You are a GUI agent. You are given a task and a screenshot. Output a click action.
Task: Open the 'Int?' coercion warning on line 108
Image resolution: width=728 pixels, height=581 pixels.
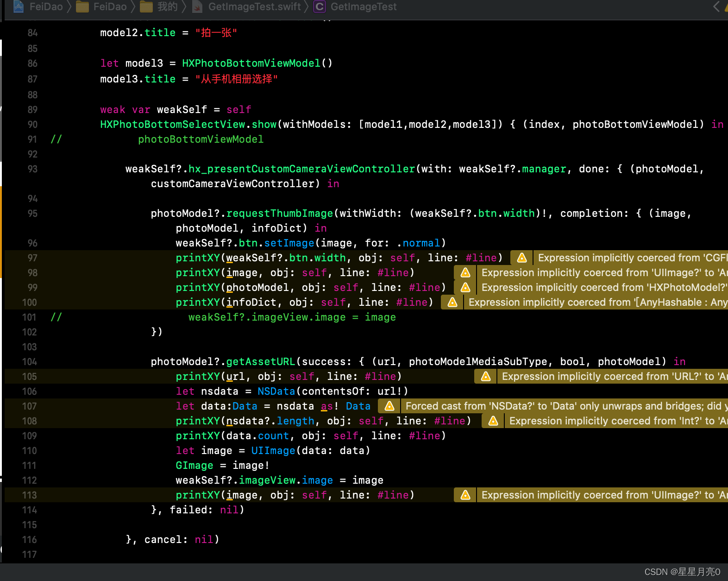616,421
